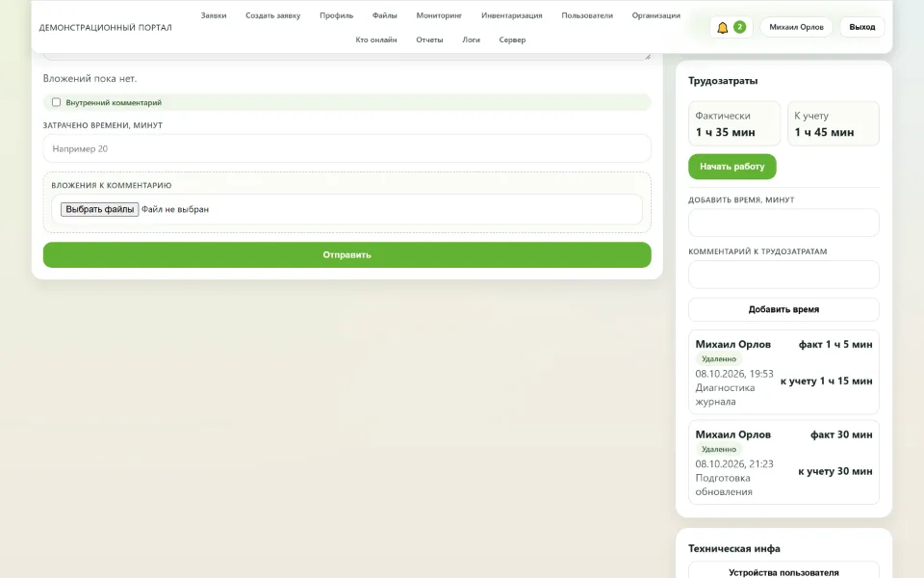Image resolution: width=924 pixels, height=578 pixels.
Task: Click the к учету 1 ч 15 мин value
Action: [826, 381]
